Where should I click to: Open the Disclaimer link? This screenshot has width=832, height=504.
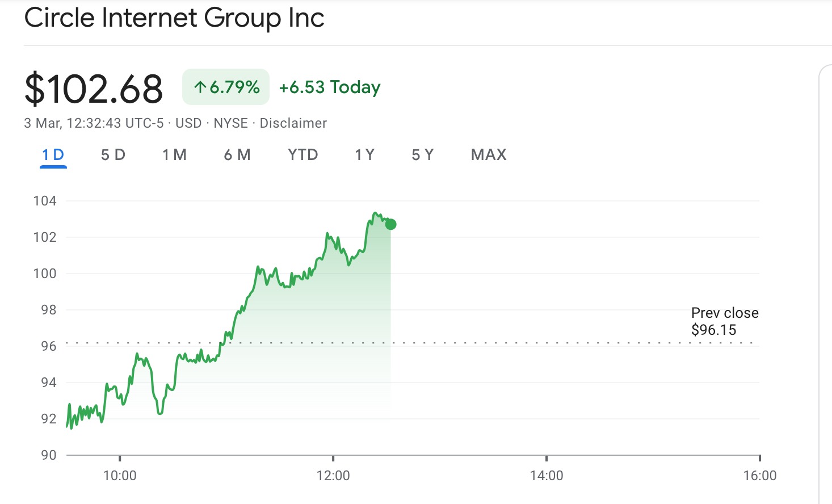click(x=293, y=123)
